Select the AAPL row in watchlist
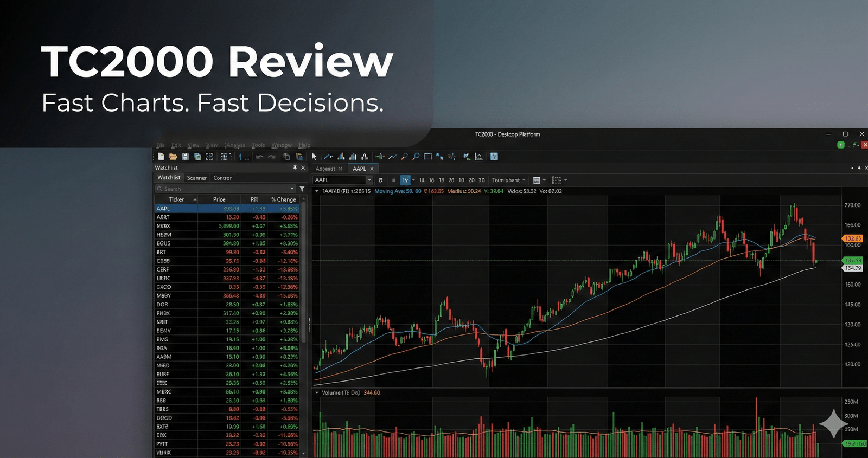This screenshot has width=868, height=458. pos(227,208)
